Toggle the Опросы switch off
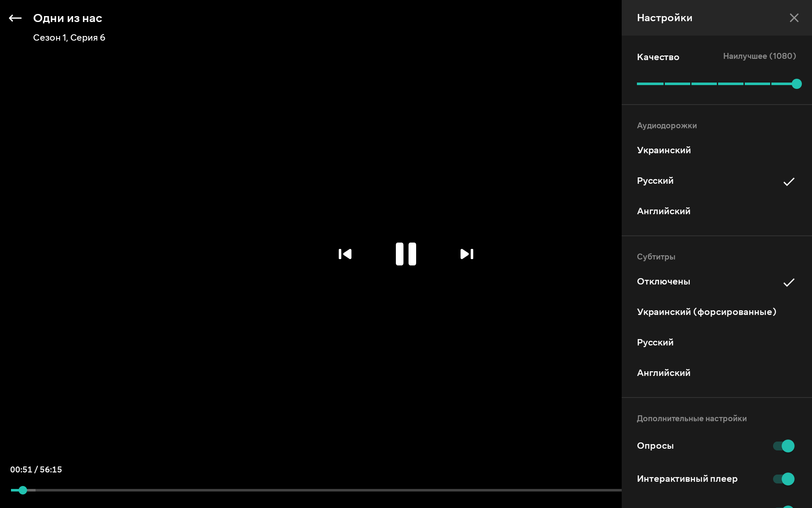This screenshot has width=812, height=508. [784, 446]
